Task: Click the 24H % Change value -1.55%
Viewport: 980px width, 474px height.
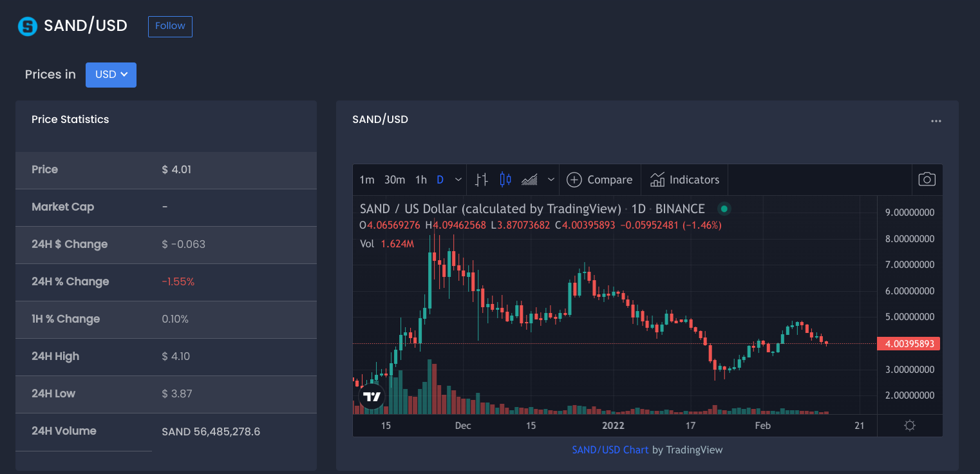Action: (x=178, y=281)
